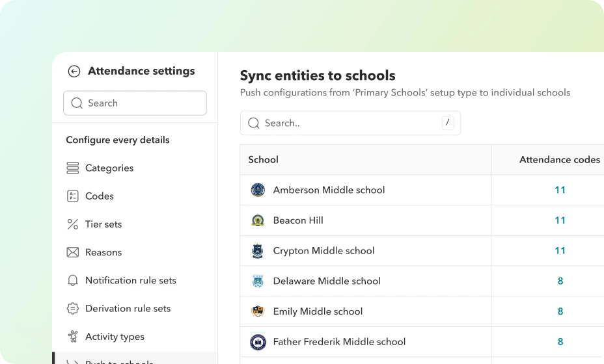Click the main Search.. field for schools
The width and height of the screenshot is (604, 364).
350,123
